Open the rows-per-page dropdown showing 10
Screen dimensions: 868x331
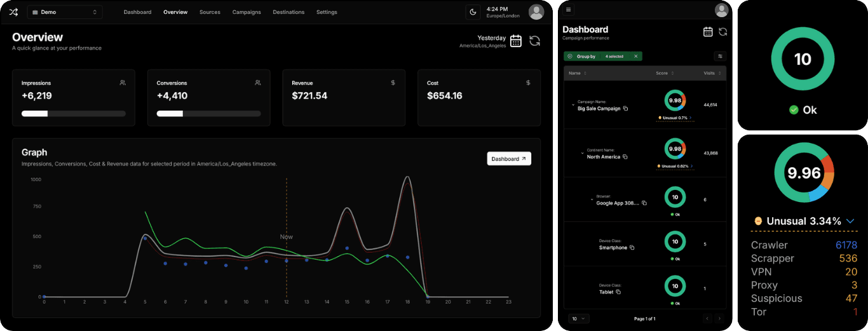pyautogui.click(x=580, y=318)
